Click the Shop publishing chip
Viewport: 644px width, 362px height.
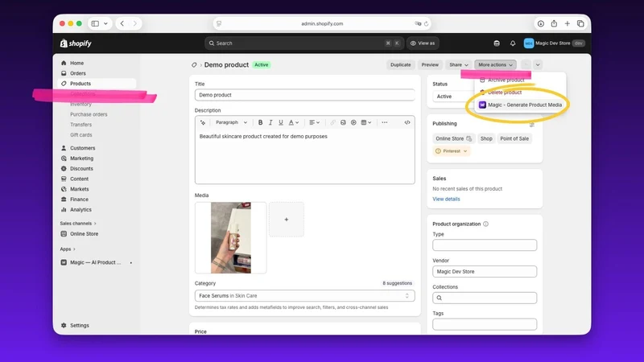[x=486, y=138]
